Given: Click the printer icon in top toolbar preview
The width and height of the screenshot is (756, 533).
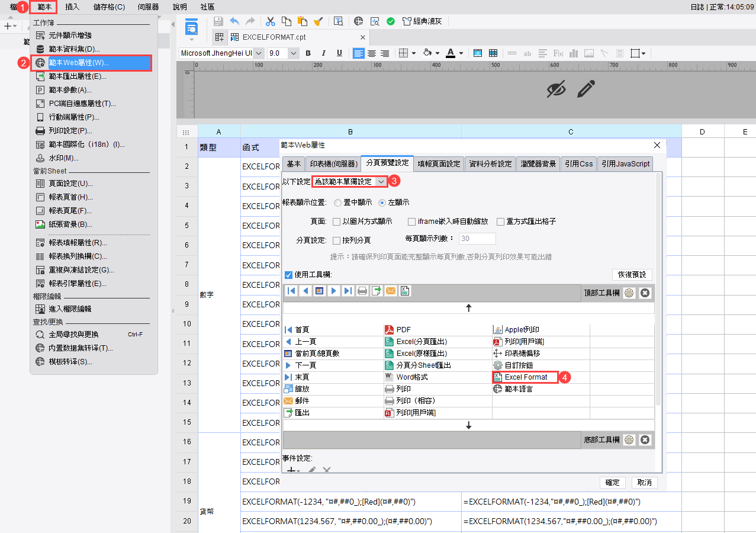Looking at the screenshot, I should (x=362, y=291).
